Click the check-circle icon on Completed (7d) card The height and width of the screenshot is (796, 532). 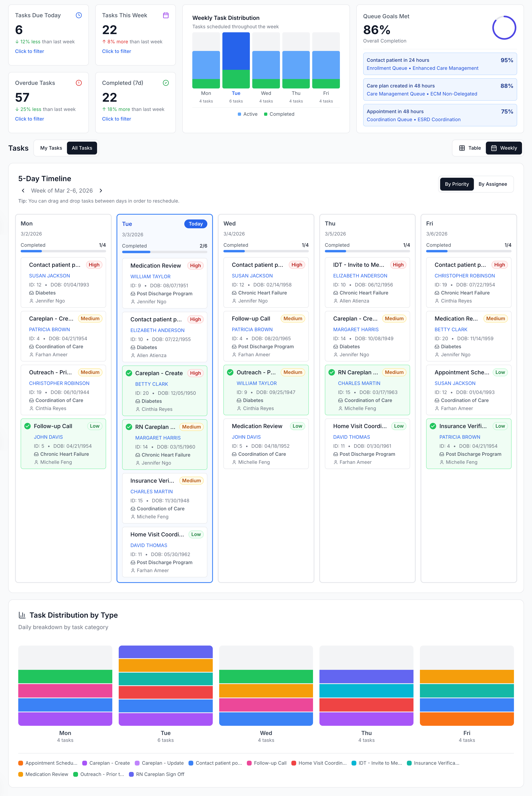click(x=166, y=83)
